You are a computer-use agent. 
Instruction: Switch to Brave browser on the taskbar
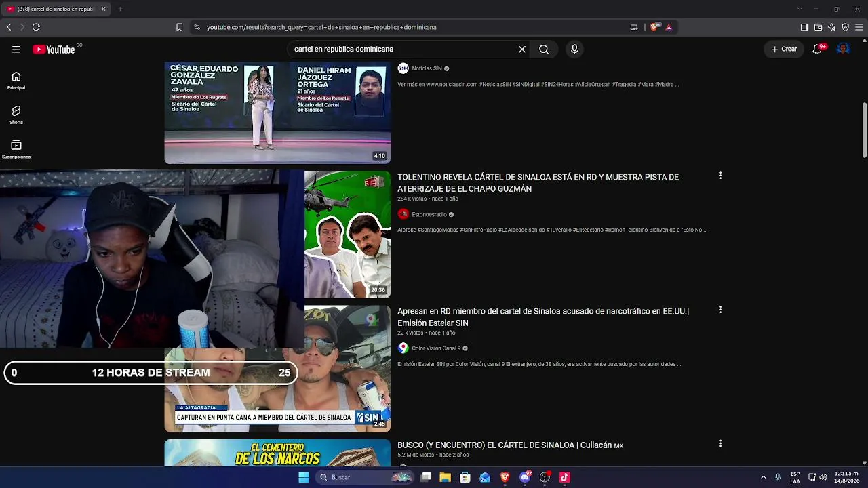click(505, 477)
